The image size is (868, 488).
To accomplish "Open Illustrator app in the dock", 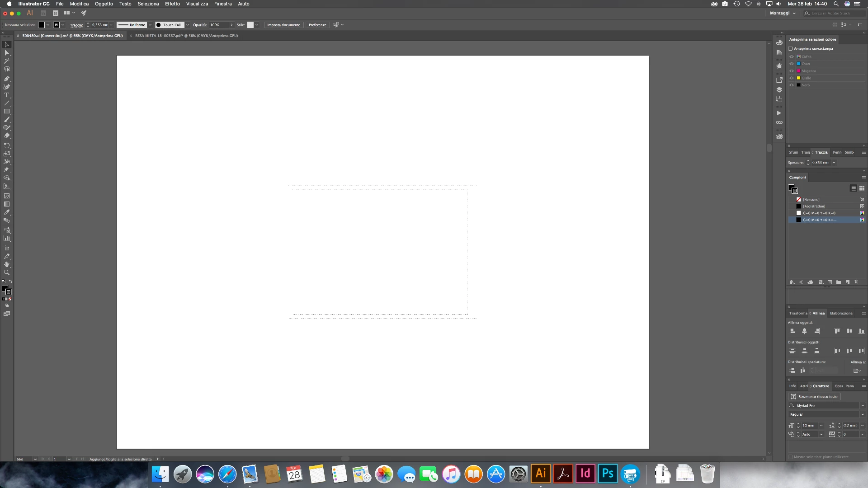I will [x=541, y=474].
